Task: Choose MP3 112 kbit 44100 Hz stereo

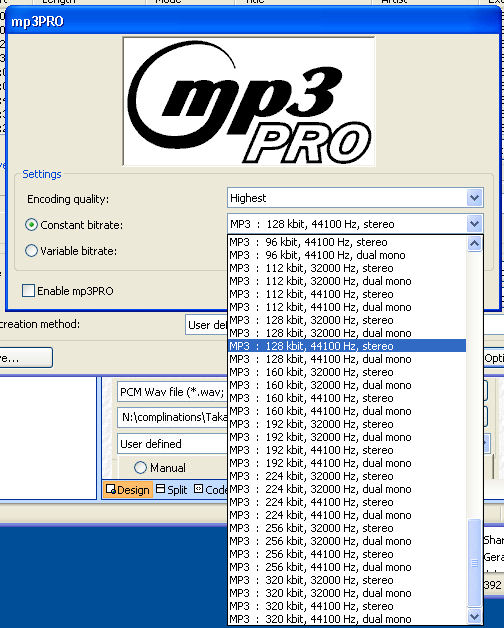Action: [x=347, y=294]
